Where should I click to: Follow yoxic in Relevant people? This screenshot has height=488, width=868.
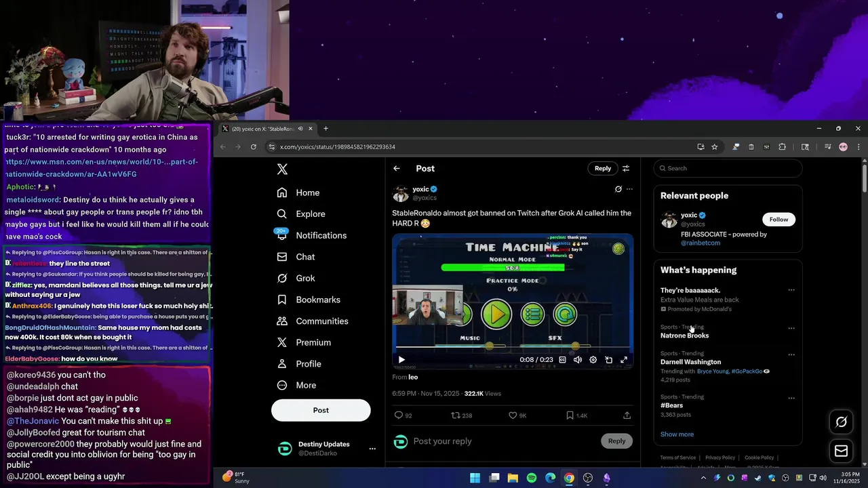coord(778,220)
